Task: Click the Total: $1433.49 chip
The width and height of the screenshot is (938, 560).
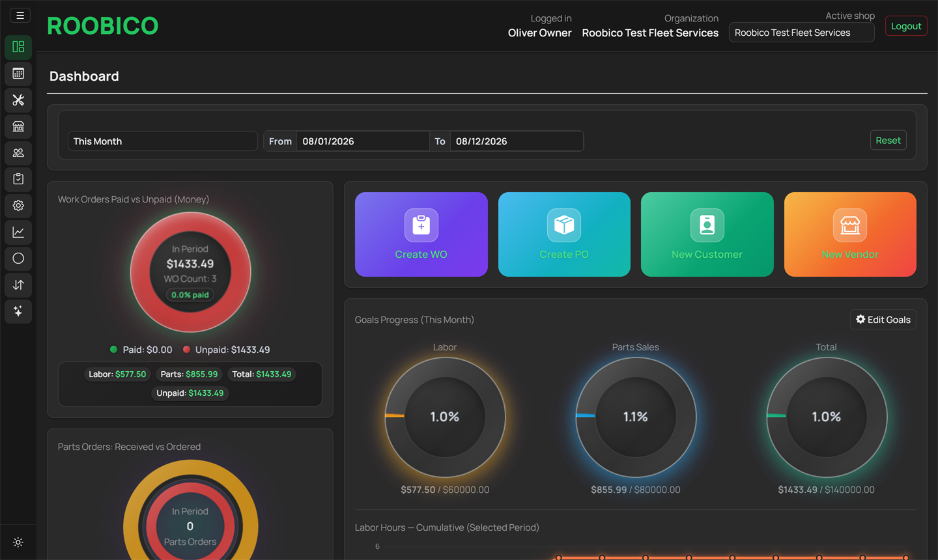Action: click(262, 374)
